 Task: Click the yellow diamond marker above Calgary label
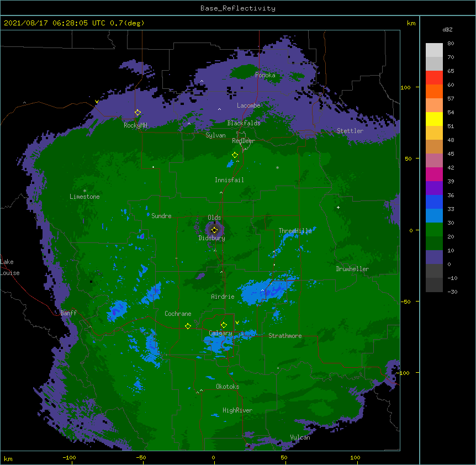[x=224, y=325]
